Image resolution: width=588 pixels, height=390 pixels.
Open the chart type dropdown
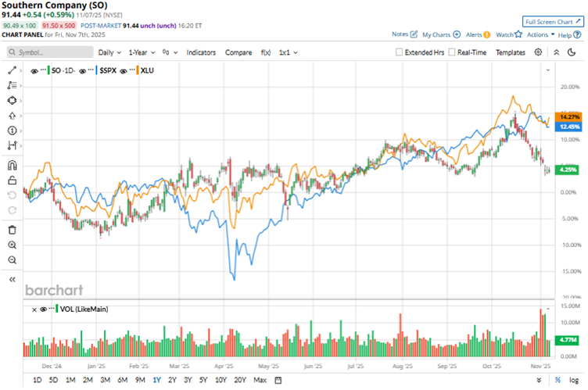pos(170,52)
